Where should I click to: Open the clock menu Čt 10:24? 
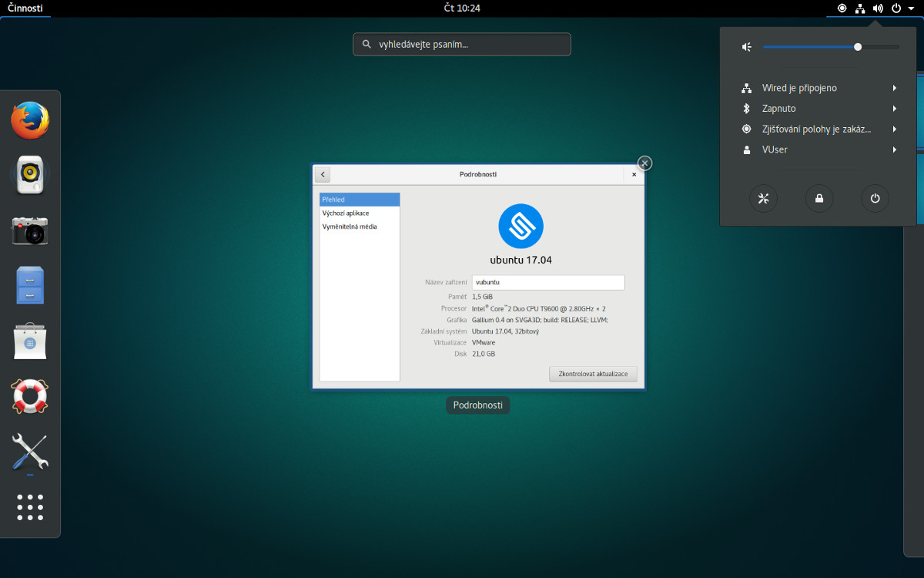(x=462, y=8)
